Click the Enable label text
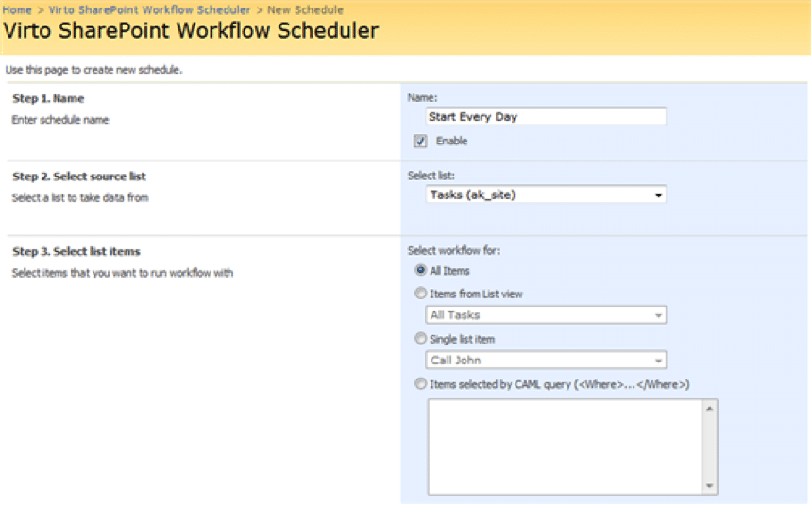 [x=451, y=141]
